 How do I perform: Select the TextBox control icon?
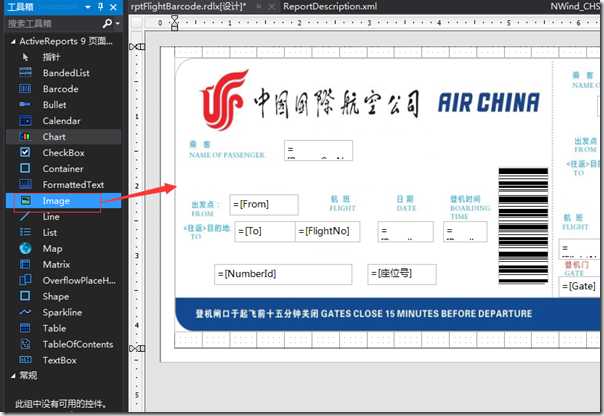(x=25, y=360)
